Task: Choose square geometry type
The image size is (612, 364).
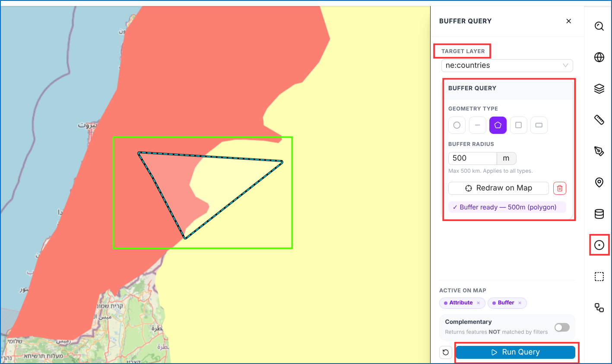Action: click(x=518, y=125)
